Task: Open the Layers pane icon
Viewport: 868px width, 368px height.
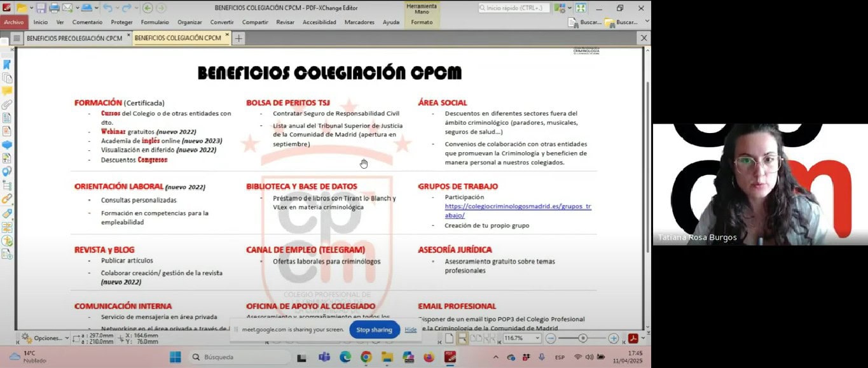Action: pyautogui.click(x=7, y=145)
